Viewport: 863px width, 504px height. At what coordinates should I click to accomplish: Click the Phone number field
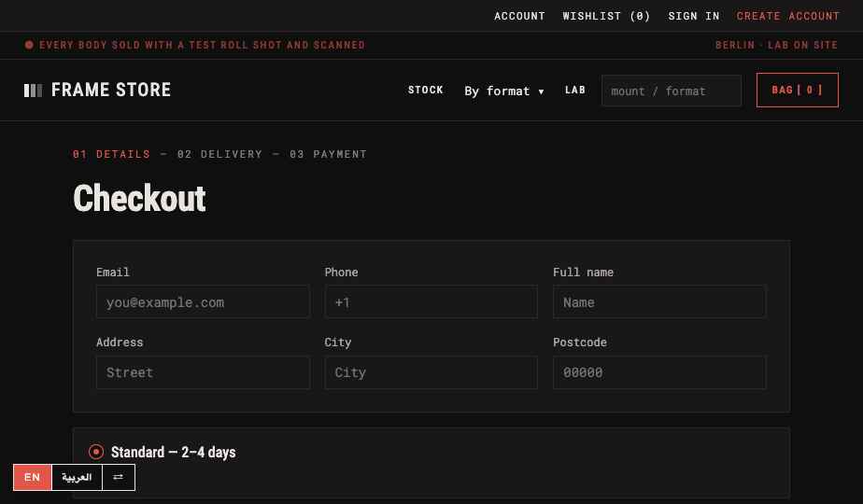[x=431, y=301]
